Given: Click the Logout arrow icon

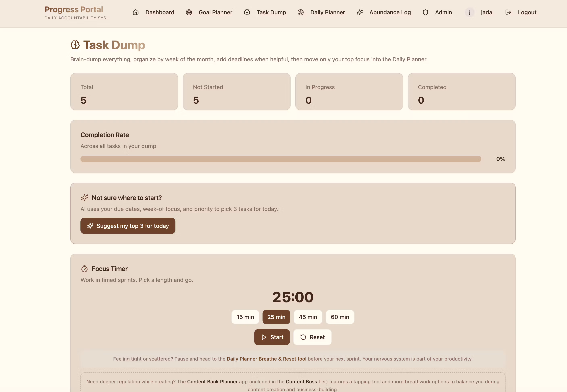Looking at the screenshot, I should coord(508,12).
